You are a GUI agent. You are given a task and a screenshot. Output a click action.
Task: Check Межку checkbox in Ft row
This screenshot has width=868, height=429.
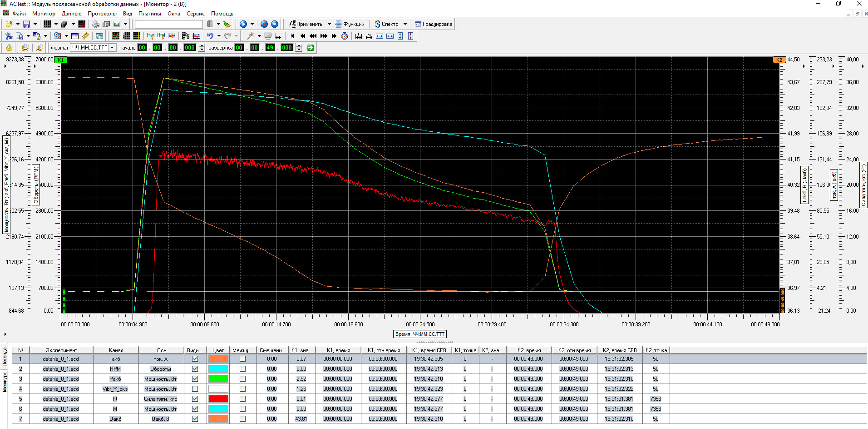242,399
